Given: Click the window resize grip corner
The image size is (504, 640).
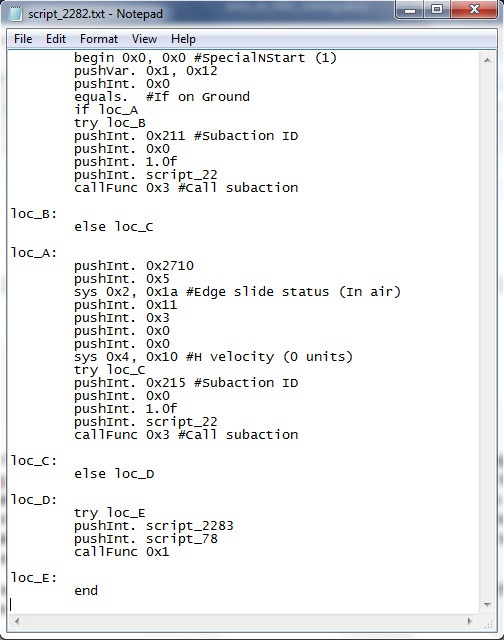Looking at the screenshot, I should [x=488, y=622].
